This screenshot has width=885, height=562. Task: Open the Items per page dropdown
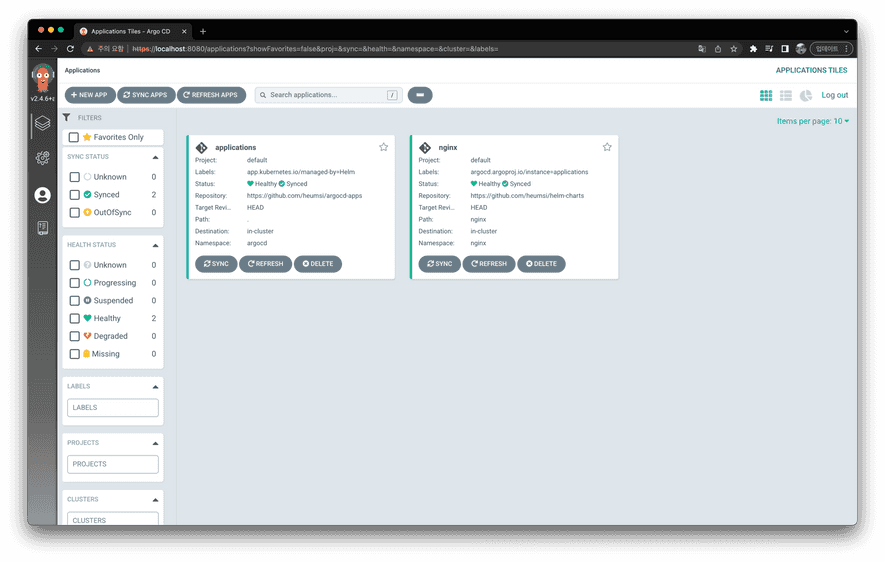(x=812, y=121)
